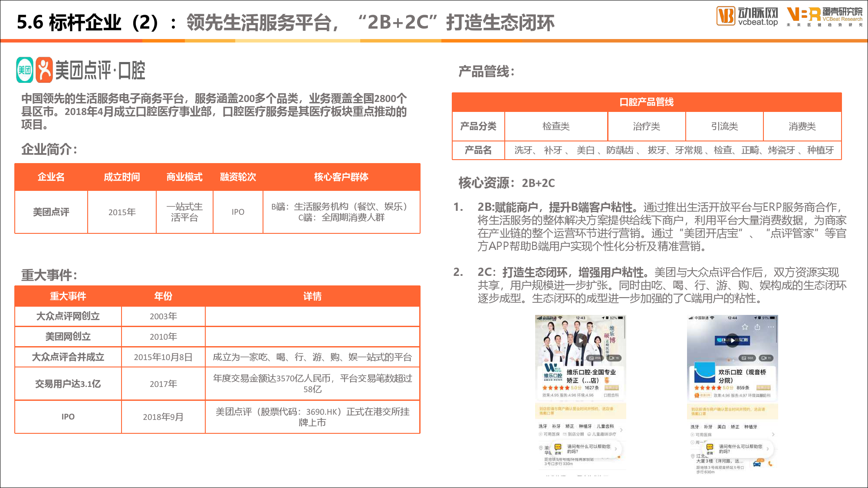The width and height of the screenshot is (868, 488).
Task: Click the vcbeat.top logo in the header
Action: coord(747,16)
